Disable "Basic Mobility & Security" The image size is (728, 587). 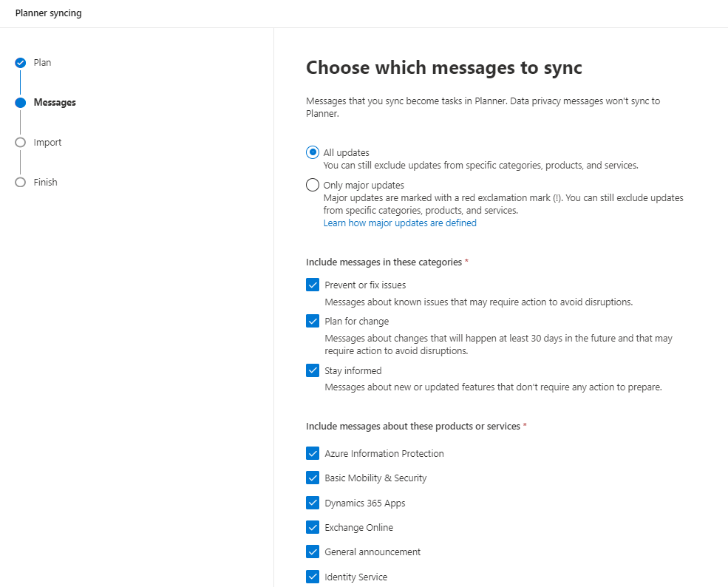(312, 478)
